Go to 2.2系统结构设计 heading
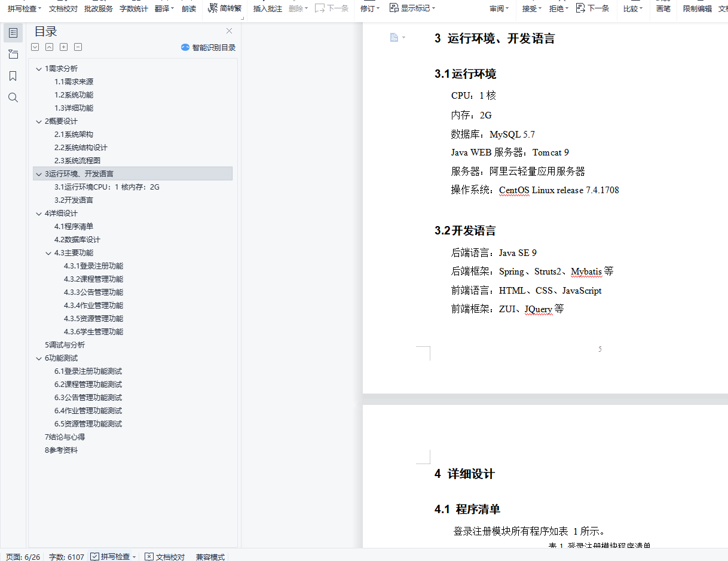The image size is (728, 561). tap(81, 148)
